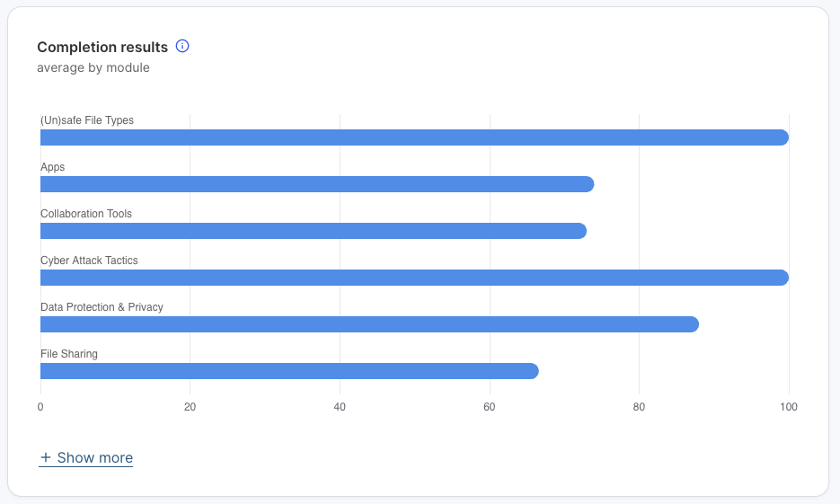Expand the list via Show more link
The width and height of the screenshot is (840, 504).
[x=94, y=458]
